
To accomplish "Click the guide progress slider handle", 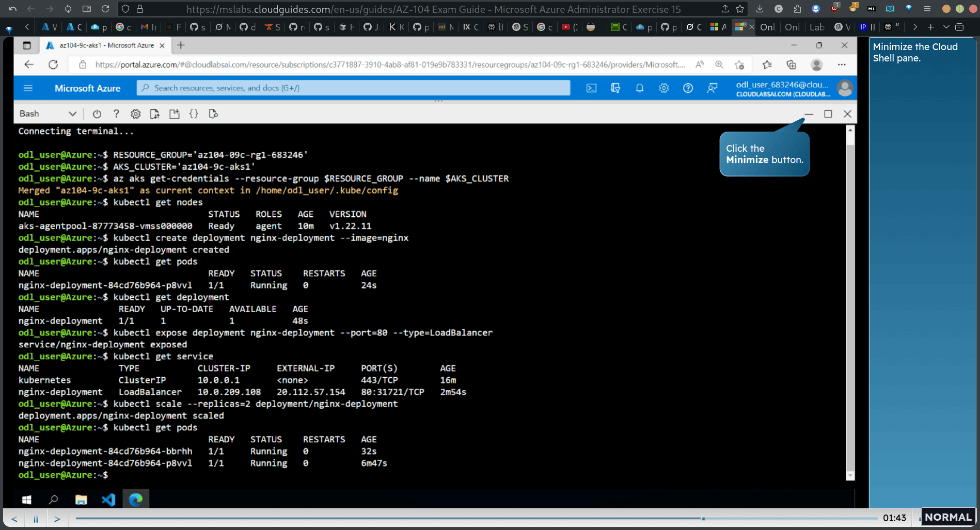I will point(703,518).
